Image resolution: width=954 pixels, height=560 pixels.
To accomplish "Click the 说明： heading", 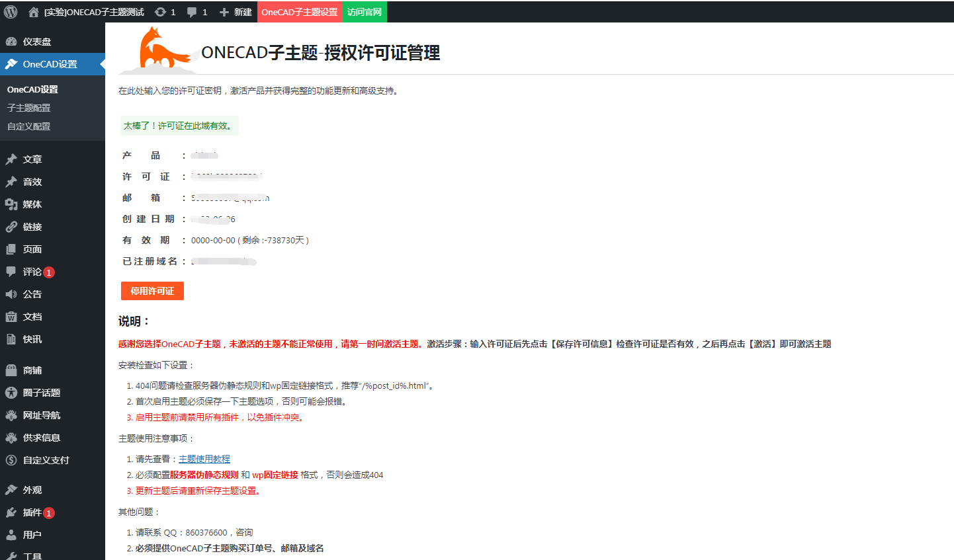I will tap(135, 321).
